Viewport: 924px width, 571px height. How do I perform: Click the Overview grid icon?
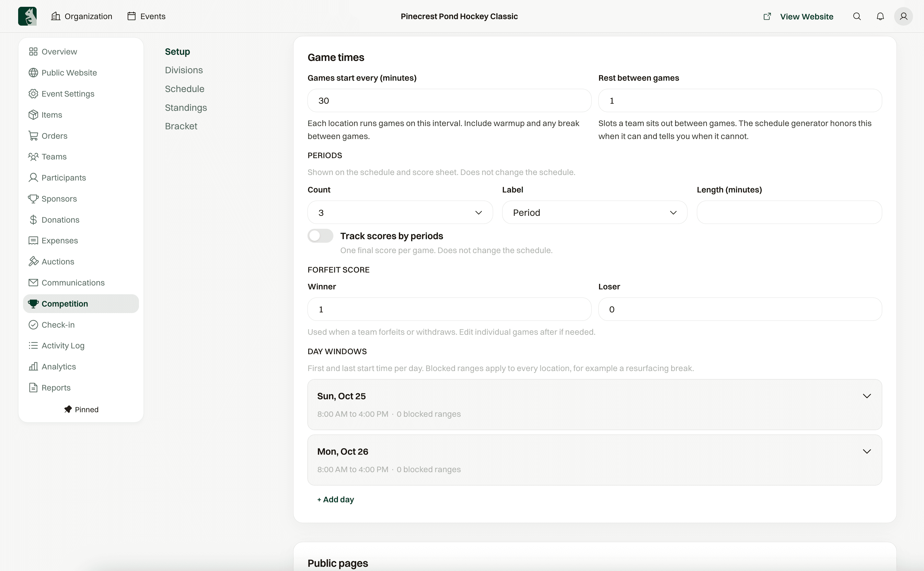click(33, 51)
